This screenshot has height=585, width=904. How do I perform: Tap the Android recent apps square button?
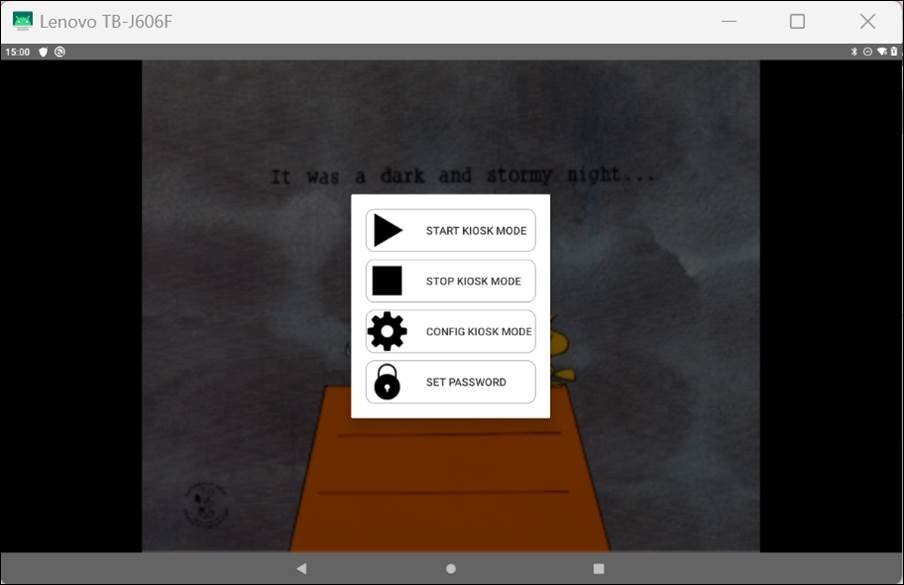click(599, 568)
